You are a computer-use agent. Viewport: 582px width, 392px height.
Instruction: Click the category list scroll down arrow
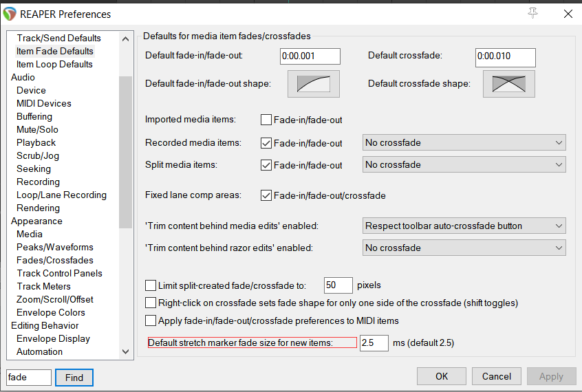pos(125,351)
